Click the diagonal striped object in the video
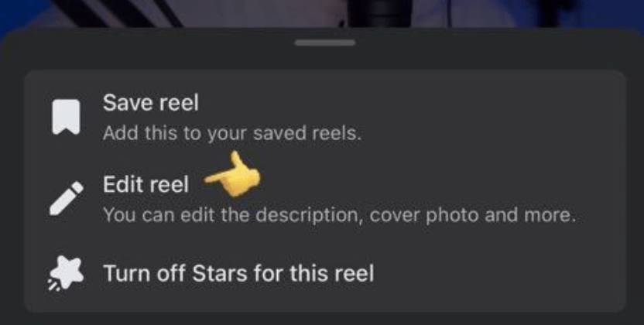Viewport: 644px width, 325px height. 119,12
